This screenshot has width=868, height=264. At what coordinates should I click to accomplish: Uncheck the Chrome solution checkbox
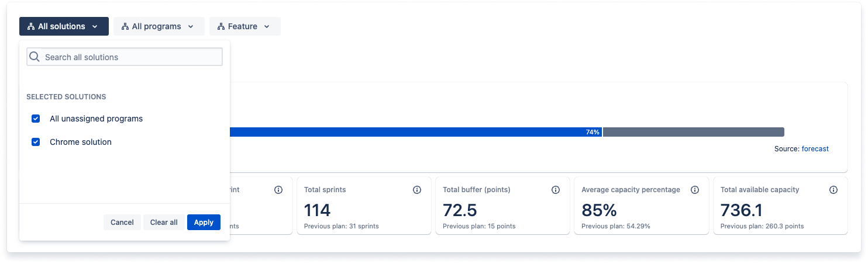(36, 142)
